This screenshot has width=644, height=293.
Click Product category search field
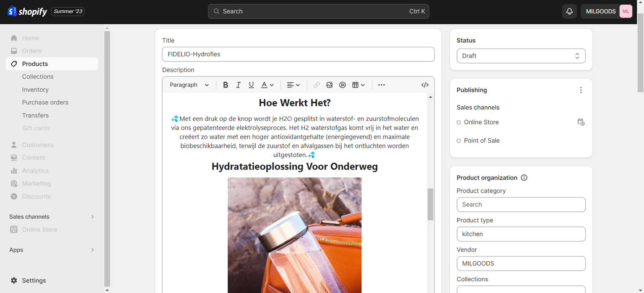[x=521, y=205]
